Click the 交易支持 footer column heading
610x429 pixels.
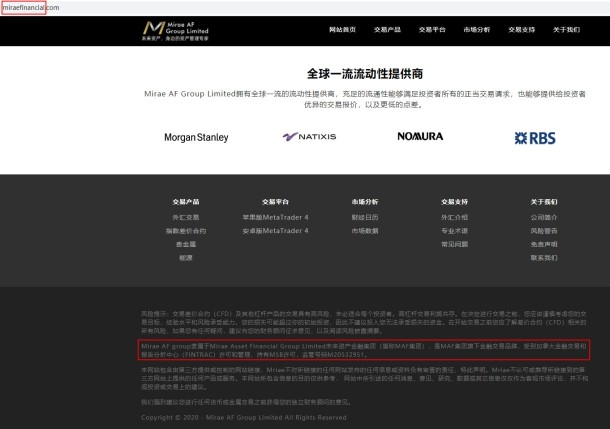[454, 201]
